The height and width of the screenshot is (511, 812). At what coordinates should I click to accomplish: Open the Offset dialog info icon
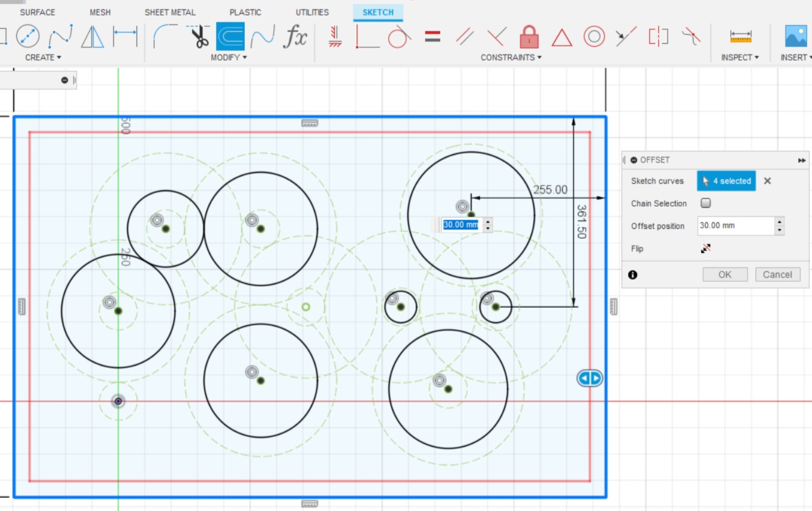click(x=633, y=275)
